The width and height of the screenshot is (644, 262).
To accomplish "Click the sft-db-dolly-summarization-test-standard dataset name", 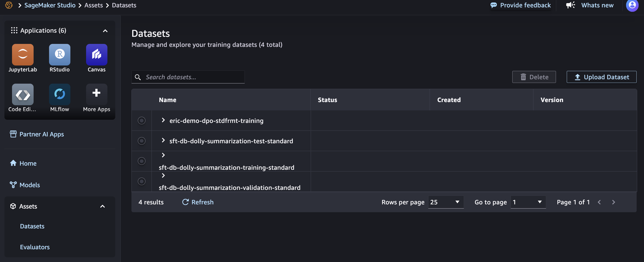I will tap(231, 141).
